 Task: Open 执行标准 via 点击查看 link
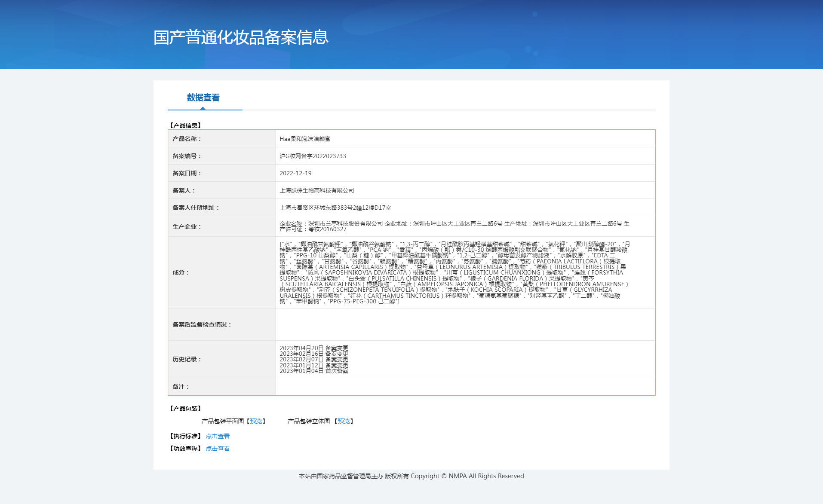pos(218,436)
